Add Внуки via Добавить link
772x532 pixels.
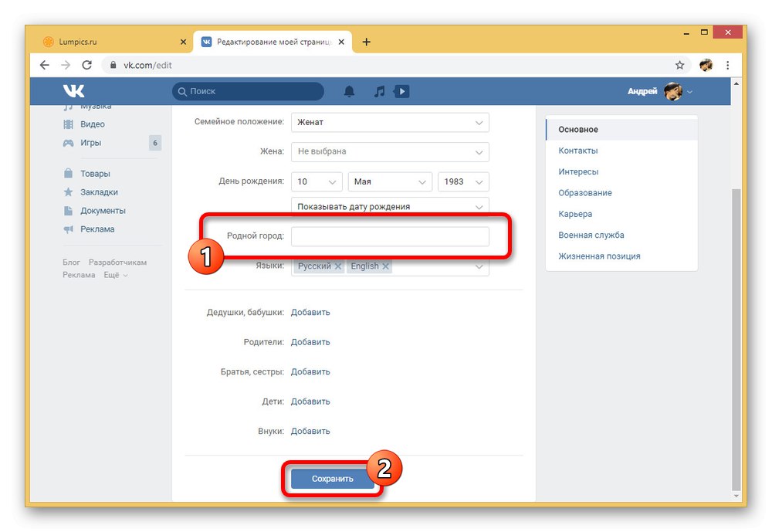[310, 431]
